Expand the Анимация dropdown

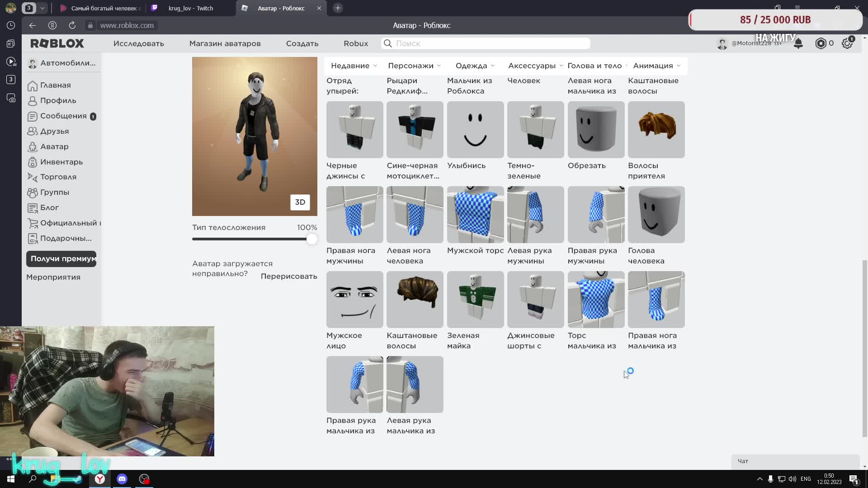(x=656, y=66)
